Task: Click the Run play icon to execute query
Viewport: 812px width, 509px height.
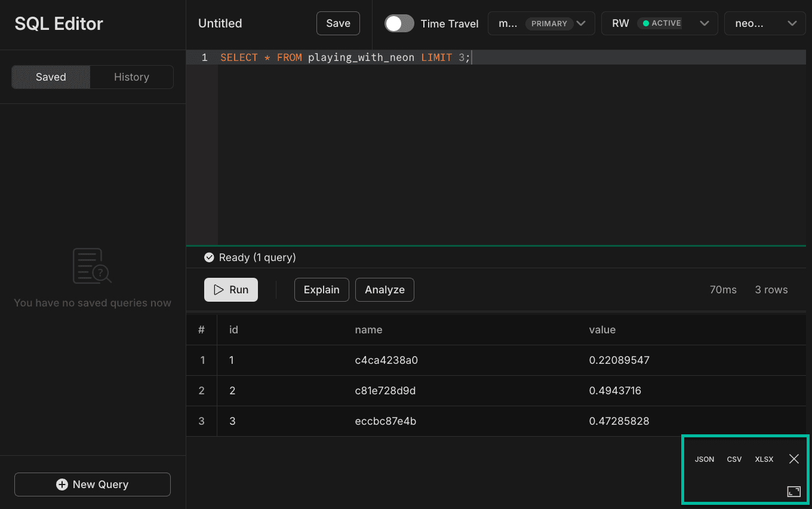Action: click(219, 289)
